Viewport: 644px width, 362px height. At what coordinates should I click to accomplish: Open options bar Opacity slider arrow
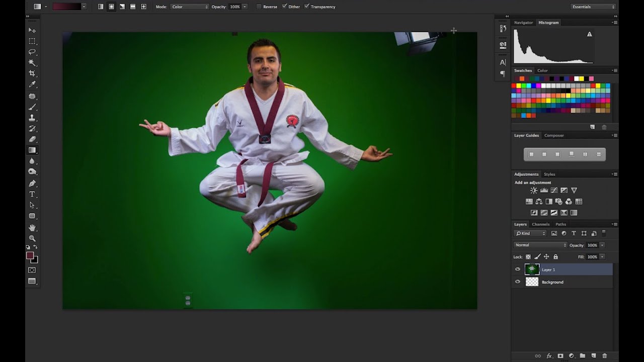point(245,7)
